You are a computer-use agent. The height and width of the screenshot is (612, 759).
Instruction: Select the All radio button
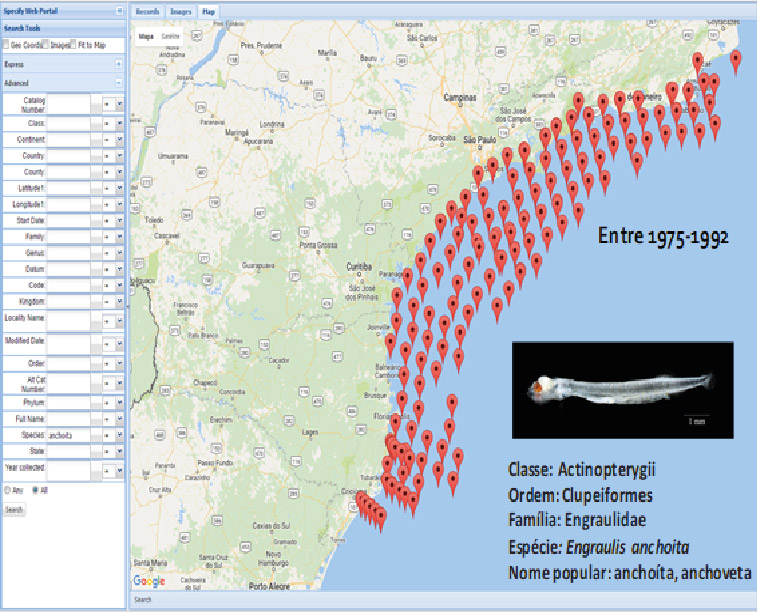pos(35,490)
